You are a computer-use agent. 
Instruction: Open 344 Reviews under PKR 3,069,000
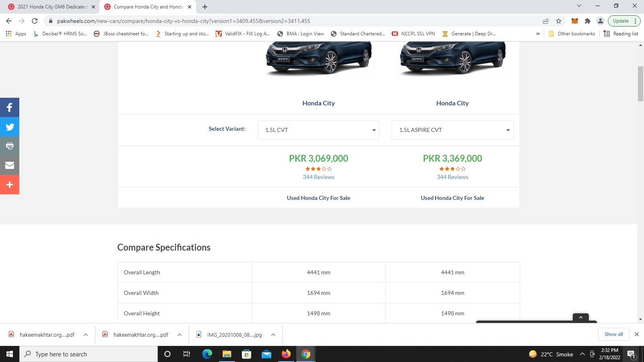(x=318, y=177)
